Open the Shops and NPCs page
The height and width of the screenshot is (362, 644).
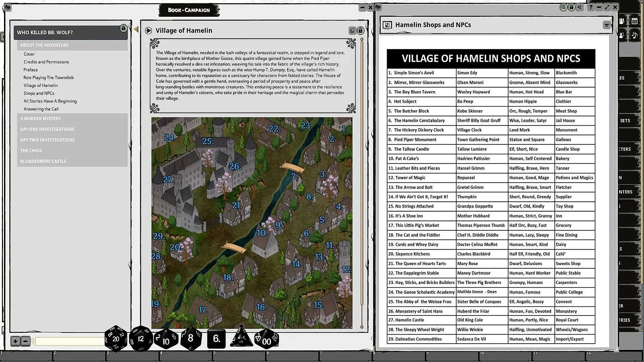39,93
